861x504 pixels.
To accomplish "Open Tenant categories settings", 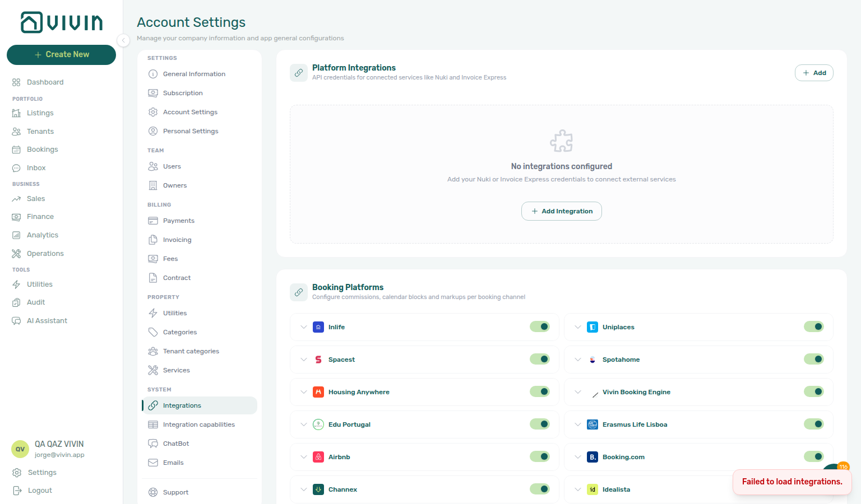I will (x=200, y=351).
